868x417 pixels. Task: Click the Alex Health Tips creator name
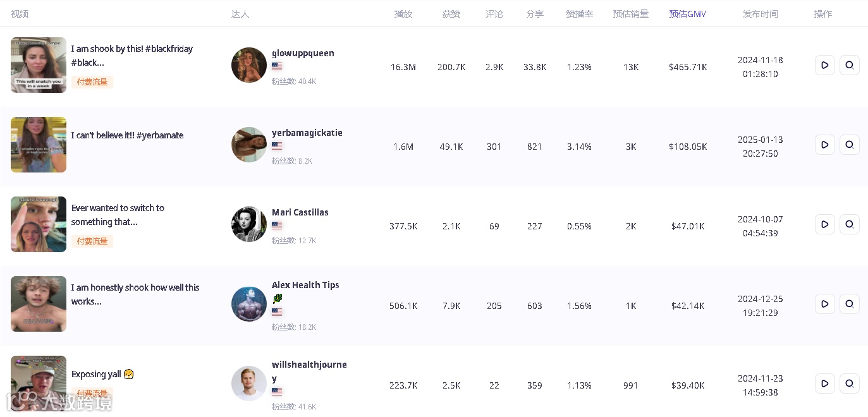click(305, 285)
